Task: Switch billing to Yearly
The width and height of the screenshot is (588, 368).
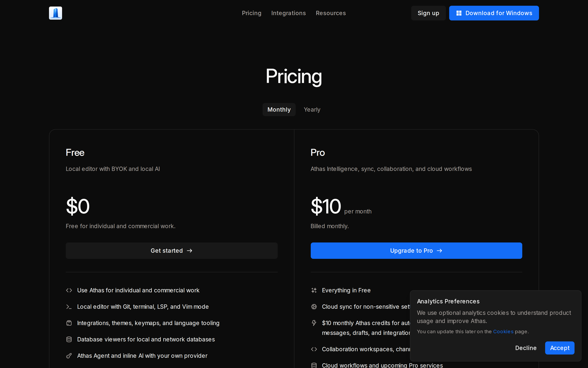Action: coord(312,110)
